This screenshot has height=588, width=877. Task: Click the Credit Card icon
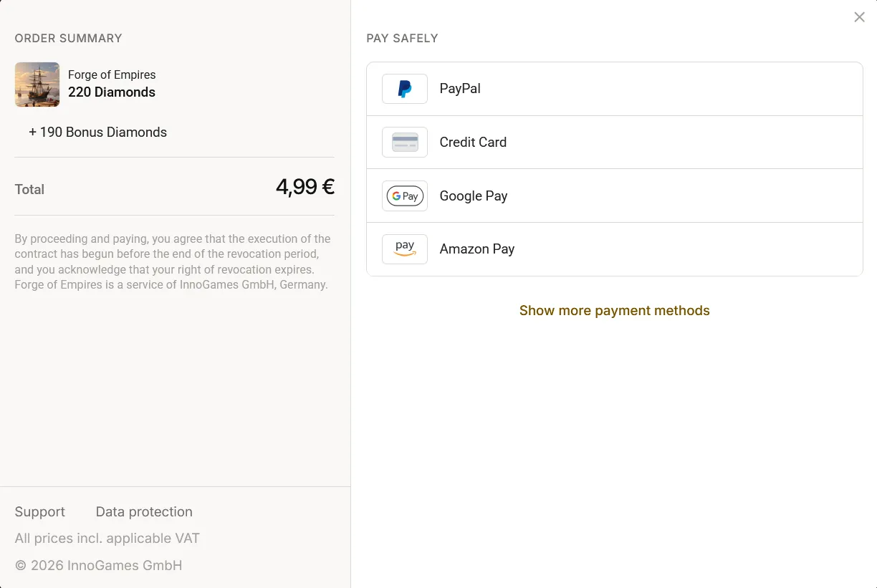(x=405, y=142)
